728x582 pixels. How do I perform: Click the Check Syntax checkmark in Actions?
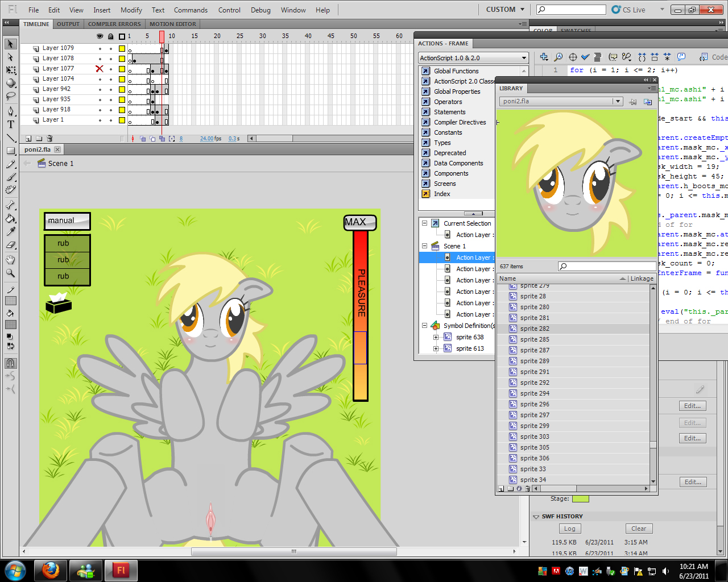coord(585,57)
